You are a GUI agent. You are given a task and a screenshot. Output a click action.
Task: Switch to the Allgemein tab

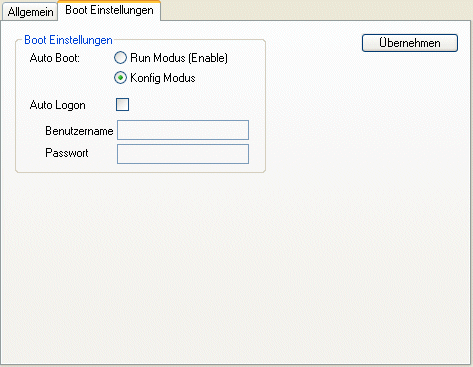coord(30,12)
